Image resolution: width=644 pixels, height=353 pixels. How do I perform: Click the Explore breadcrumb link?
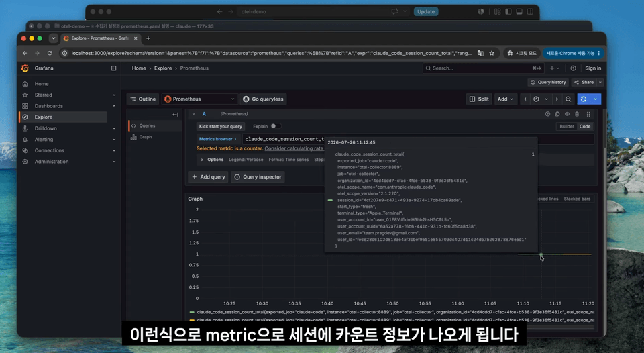163,68
